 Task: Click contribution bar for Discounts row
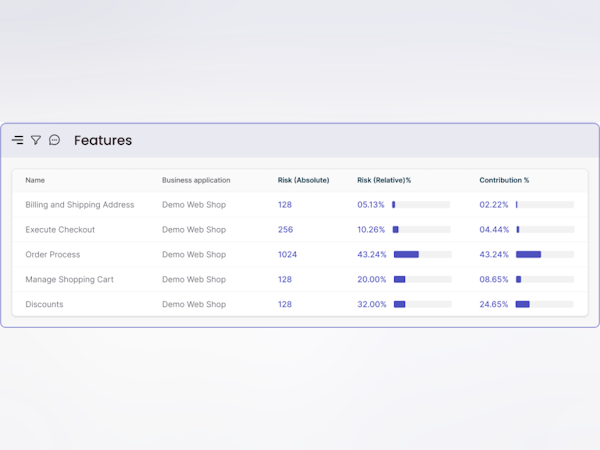coord(545,304)
